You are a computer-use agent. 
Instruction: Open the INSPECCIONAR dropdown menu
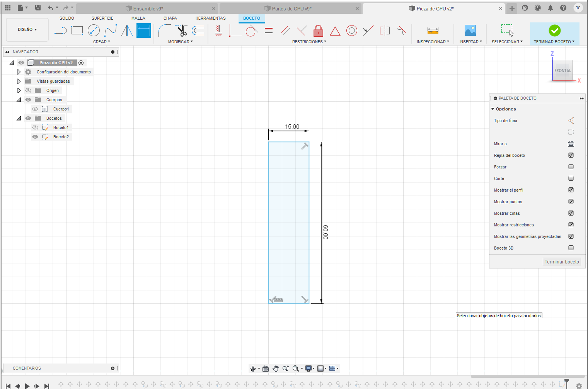point(433,42)
